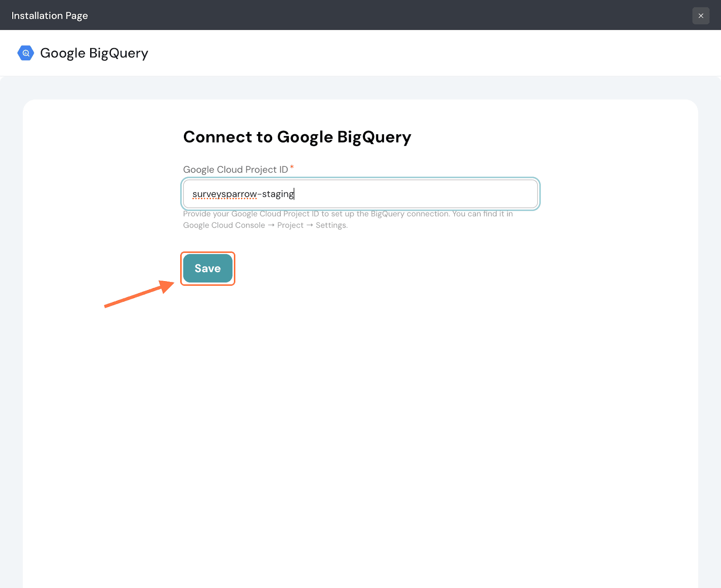Click the red required asterisk
Image resolution: width=721 pixels, height=588 pixels.
[x=292, y=168]
